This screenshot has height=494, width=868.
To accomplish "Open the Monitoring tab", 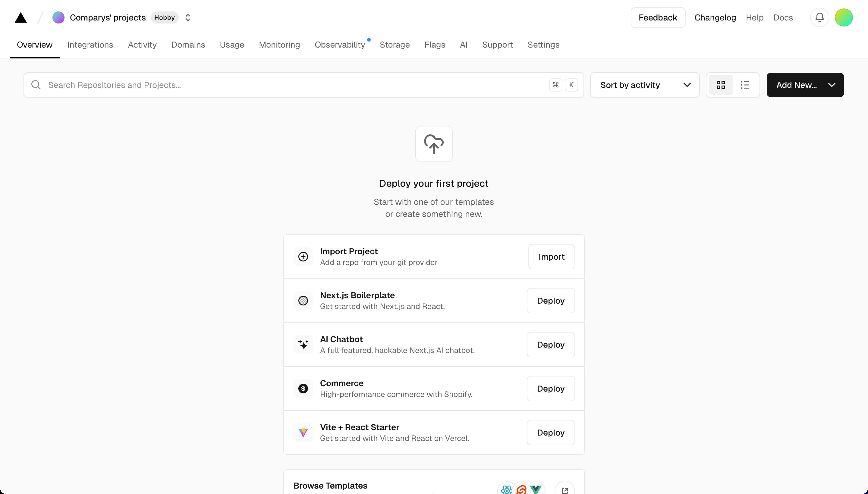I will pyautogui.click(x=279, y=45).
